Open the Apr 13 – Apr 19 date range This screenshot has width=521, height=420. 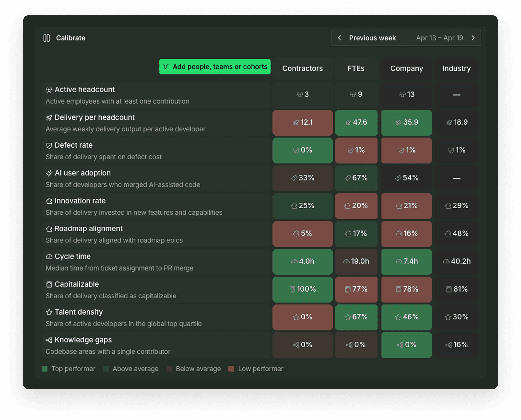click(439, 38)
